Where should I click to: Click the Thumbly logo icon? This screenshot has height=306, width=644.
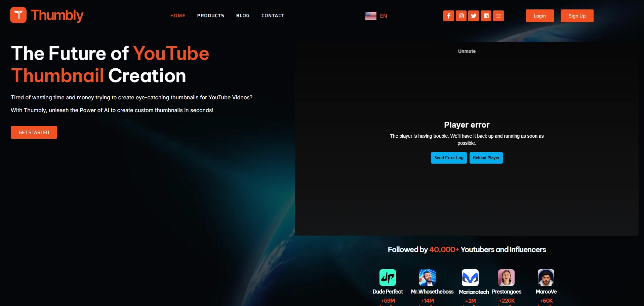tap(18, 15)
